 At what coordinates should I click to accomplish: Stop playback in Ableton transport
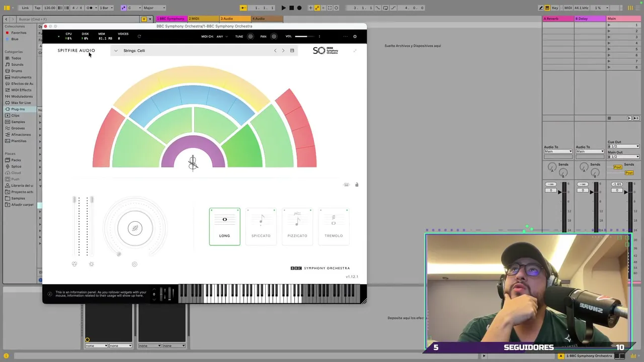click(x=291, y=8)
